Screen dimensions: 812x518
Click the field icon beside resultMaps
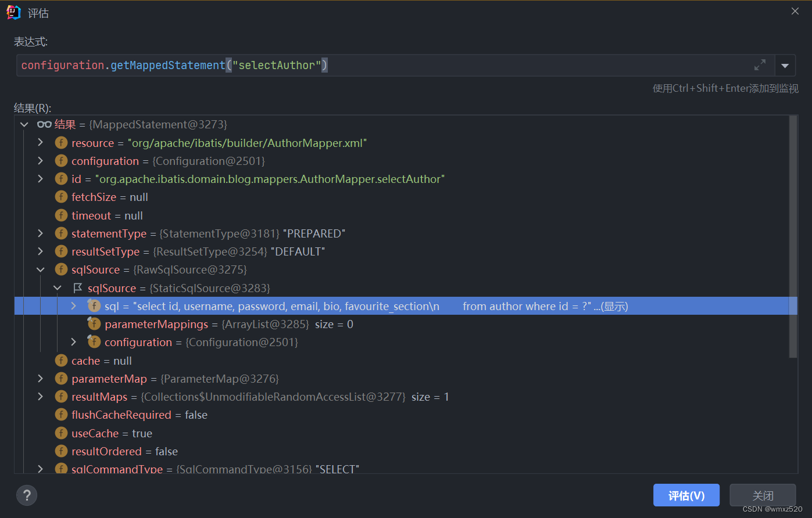[61, 397]
